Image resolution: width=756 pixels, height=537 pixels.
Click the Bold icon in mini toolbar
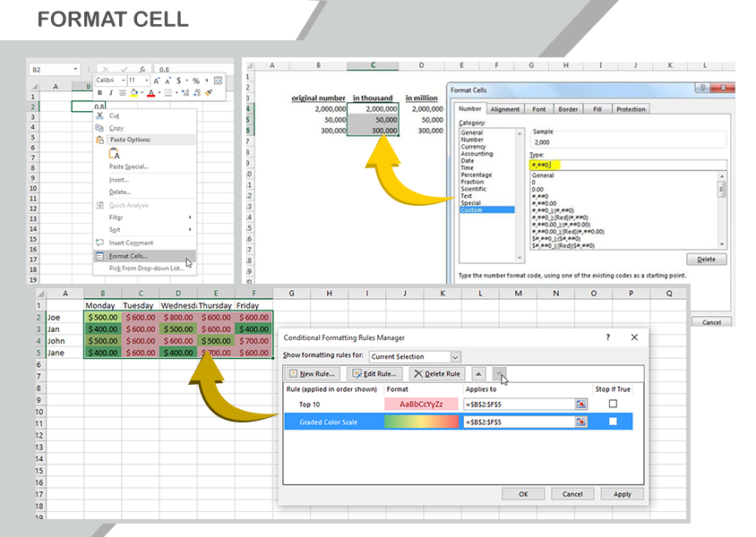pyautogui.click(x=99, y=92)
